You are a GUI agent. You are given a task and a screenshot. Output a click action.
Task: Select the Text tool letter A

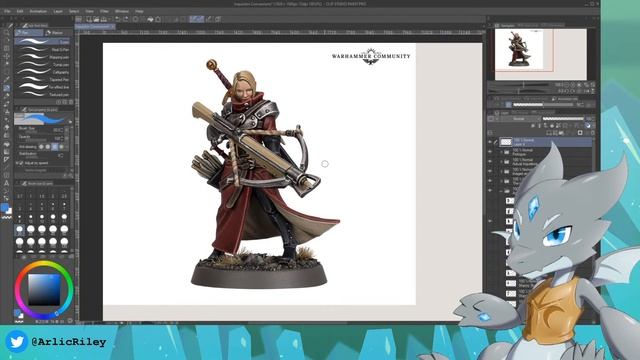click(7, 183)
